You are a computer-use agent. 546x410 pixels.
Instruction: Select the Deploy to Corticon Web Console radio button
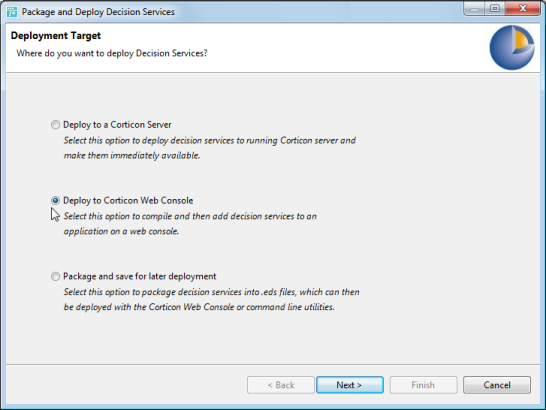(55, 200)
